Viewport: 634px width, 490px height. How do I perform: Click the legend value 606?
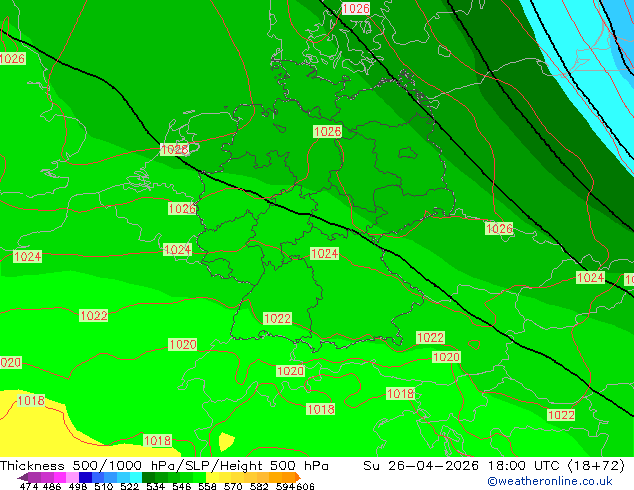(304, 486)
